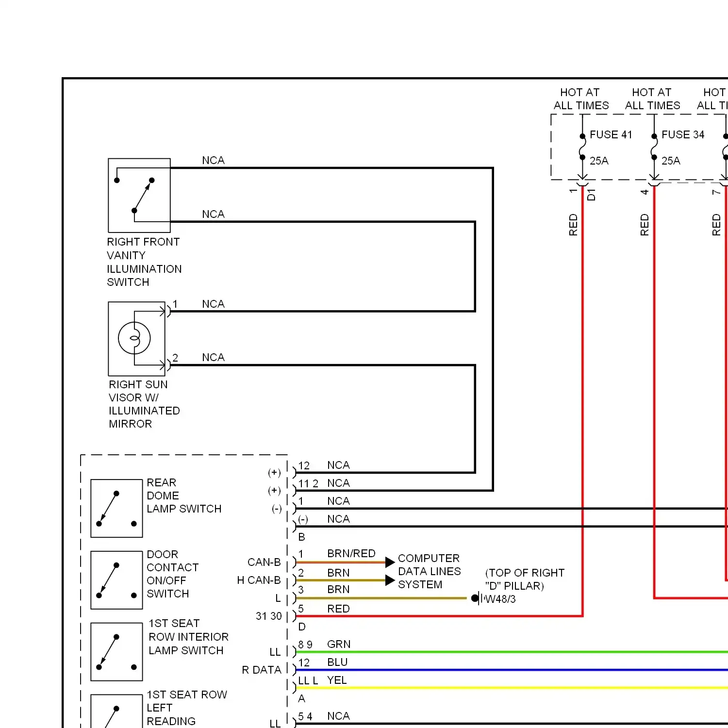Click the Rear Dome Lamp Switch symbol
This screenshot has height=728, width=728.
116,508
